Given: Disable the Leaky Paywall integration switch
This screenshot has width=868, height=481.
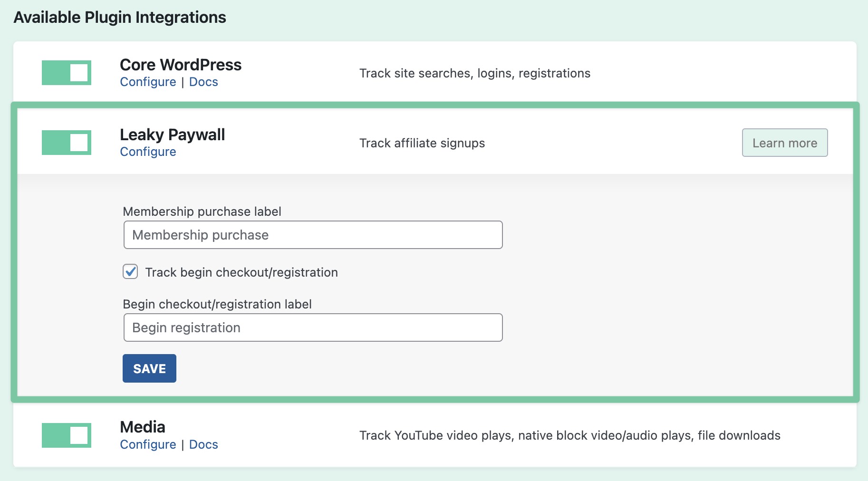Looking at the screenshot, I should point(66,142).
